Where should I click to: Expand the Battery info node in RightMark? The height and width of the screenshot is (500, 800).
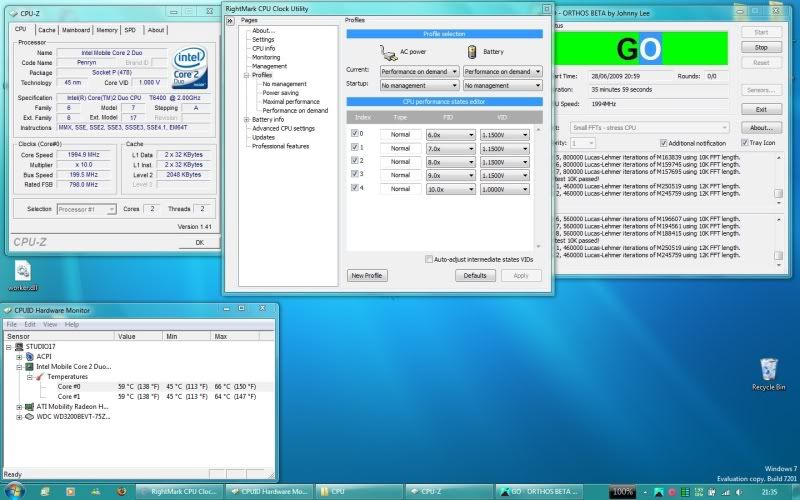[x=246, y=119]
